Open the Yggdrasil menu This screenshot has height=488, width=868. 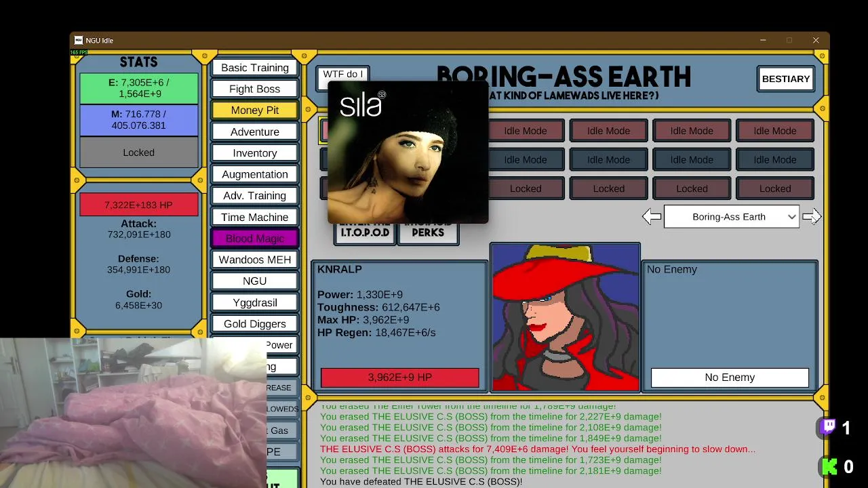pos(255,302)
